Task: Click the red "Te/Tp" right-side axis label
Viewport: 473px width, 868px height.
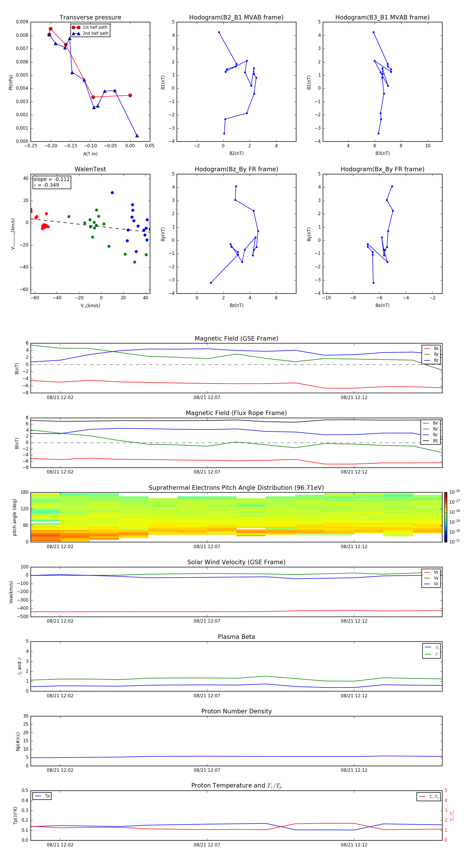Action: pos(453,815)
